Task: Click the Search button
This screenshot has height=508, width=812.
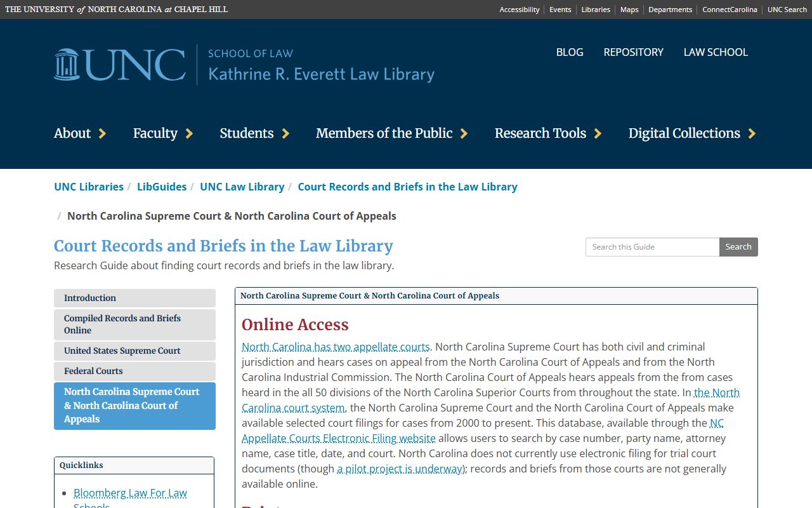Action: (x=738, y=247)
